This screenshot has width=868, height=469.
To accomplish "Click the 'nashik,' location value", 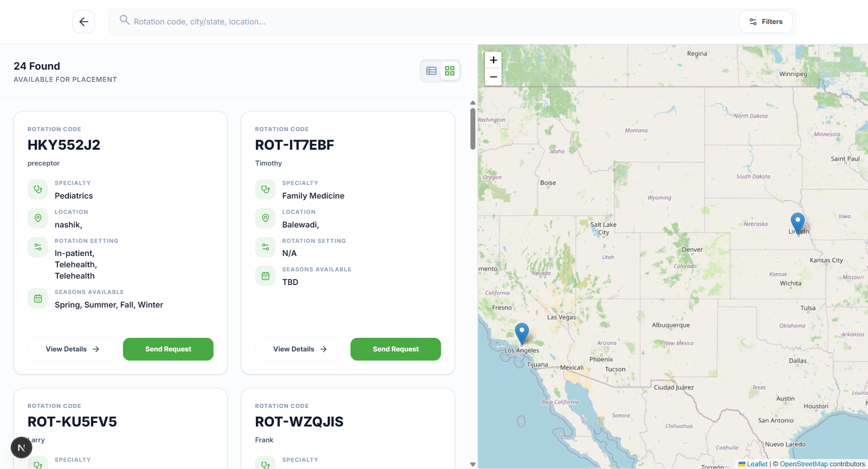I will coord(68,225).
